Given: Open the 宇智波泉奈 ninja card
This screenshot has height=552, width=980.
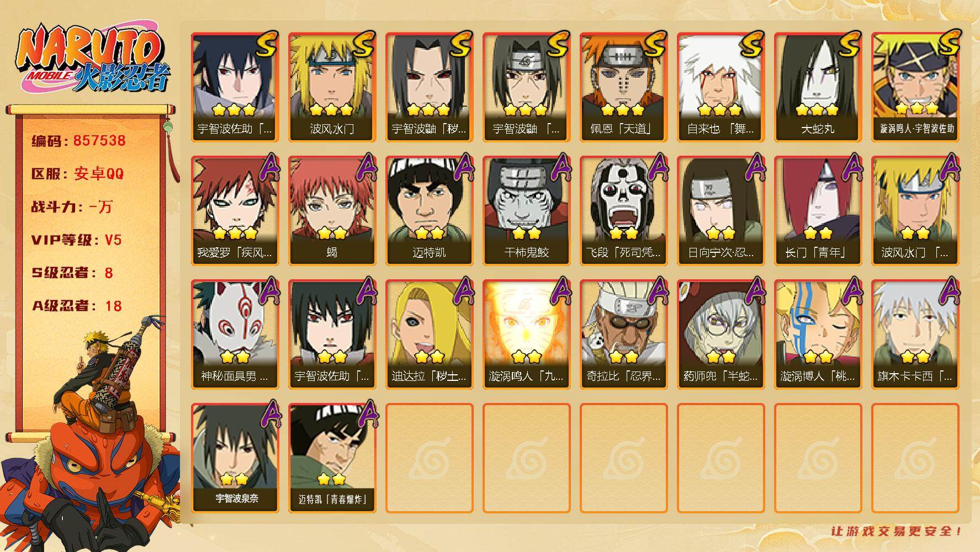Looking at the screenshot, I should coord(235,458).
